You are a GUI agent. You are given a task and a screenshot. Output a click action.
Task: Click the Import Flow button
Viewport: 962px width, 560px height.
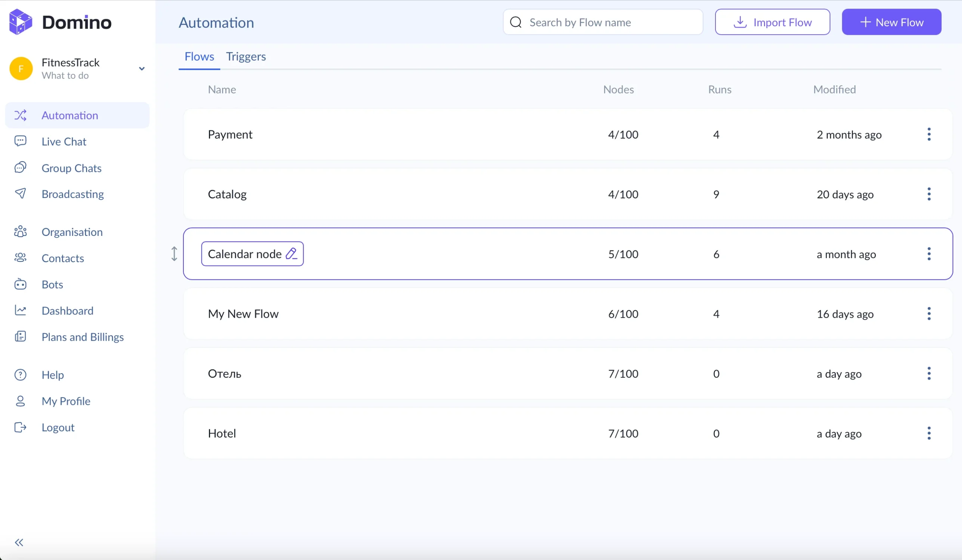[772, 22]
